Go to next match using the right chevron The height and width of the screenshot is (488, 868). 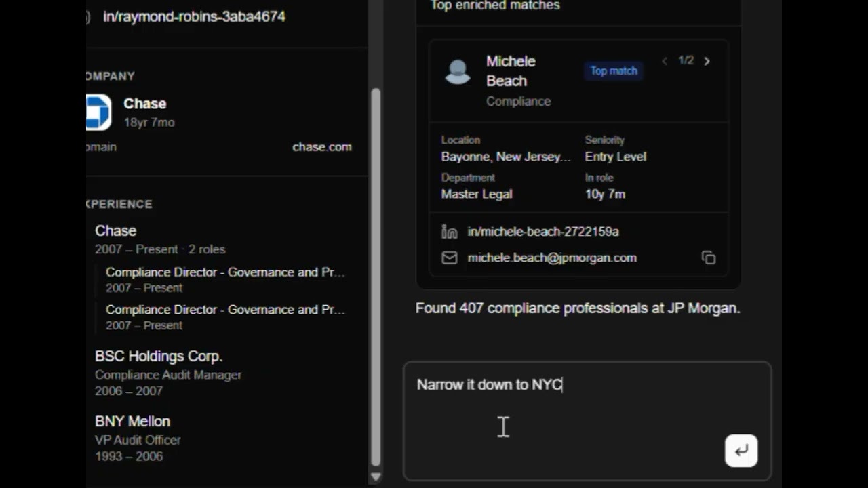click(707, 61)
